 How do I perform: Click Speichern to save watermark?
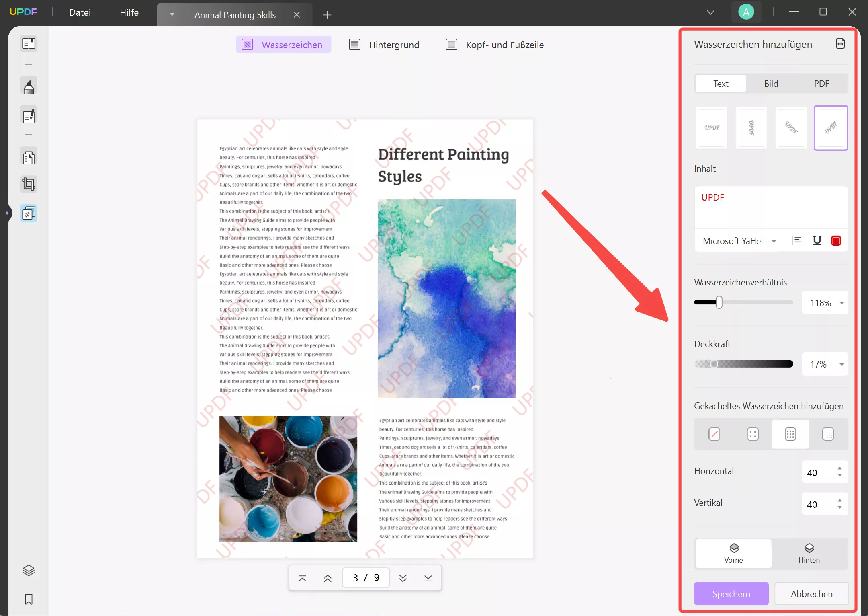click(x=731, y=593)
